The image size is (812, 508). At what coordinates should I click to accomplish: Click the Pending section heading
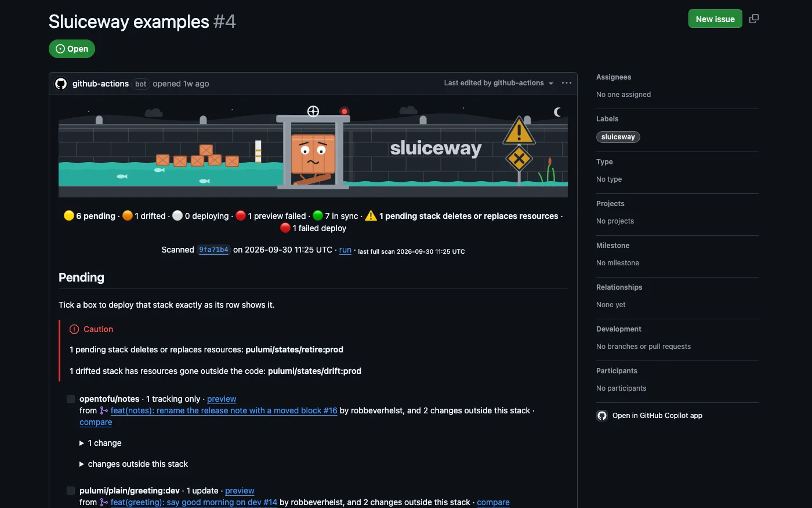(x=81, y=278)
